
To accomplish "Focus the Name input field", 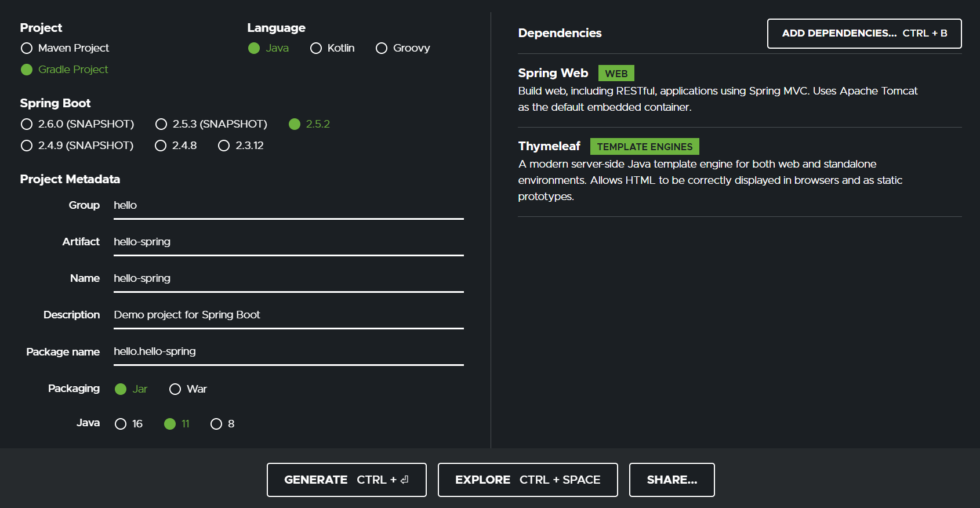I will [x=289, y=279].
